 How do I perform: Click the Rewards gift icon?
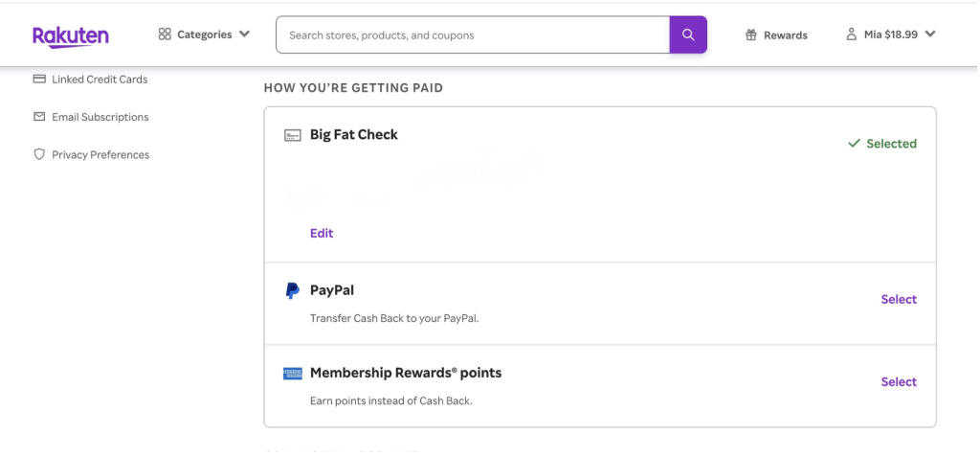(x=751, y=35)
